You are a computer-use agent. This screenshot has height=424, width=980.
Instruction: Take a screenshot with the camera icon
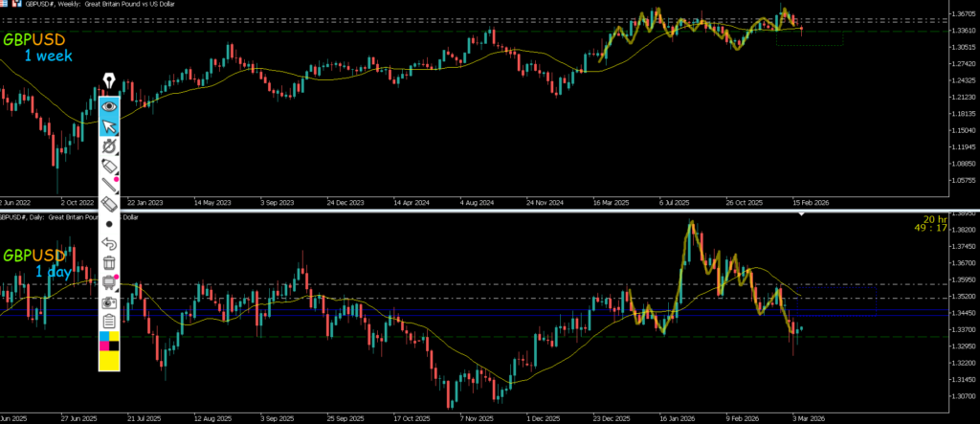[x=109, y=301]
